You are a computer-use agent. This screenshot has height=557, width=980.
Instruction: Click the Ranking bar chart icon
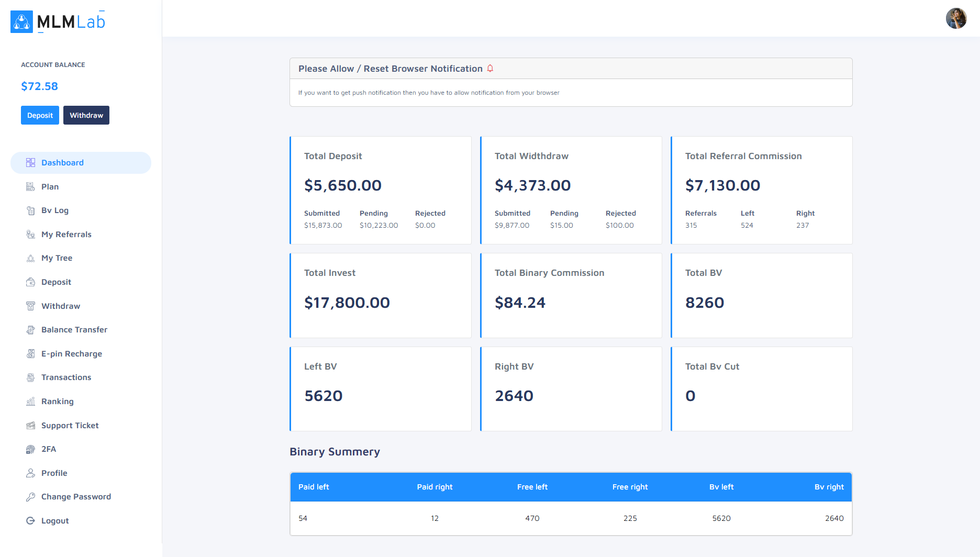pos(30,402)
